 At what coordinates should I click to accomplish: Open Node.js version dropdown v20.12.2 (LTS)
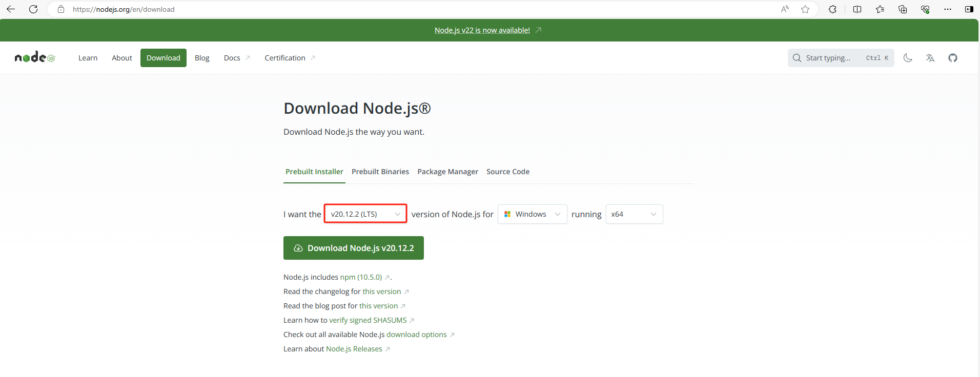coord(365,214)
